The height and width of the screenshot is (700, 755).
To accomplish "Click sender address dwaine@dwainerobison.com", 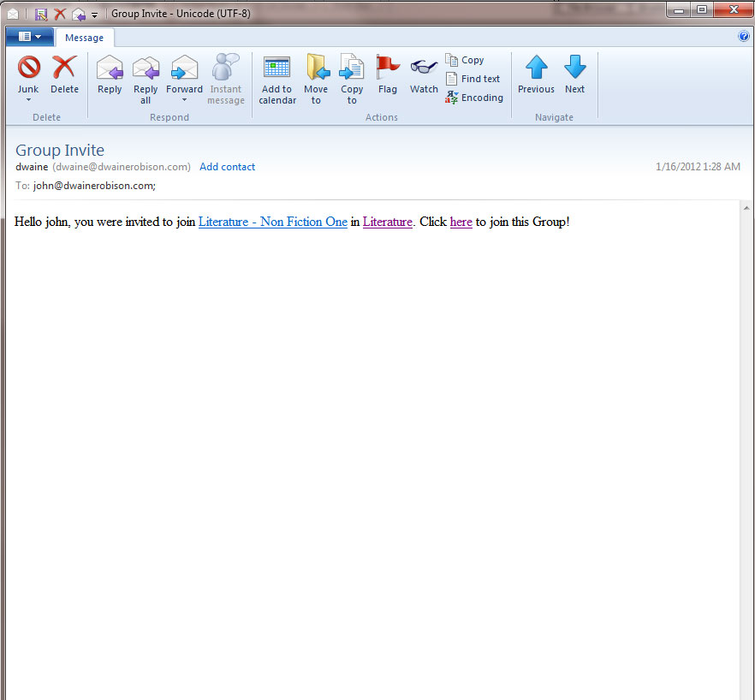I will pyautogui.click(x=122, y=167).
